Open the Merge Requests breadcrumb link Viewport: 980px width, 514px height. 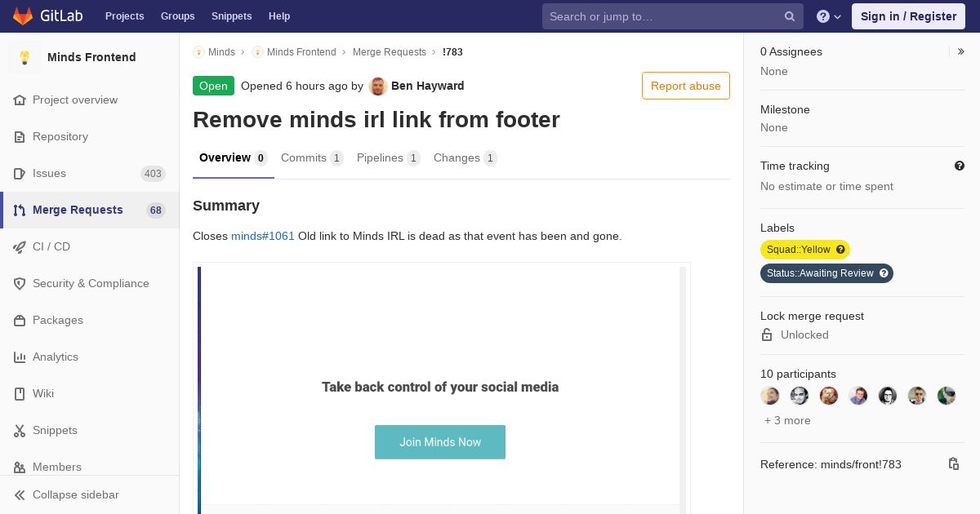pyautogui.click(x=390, y=52)
